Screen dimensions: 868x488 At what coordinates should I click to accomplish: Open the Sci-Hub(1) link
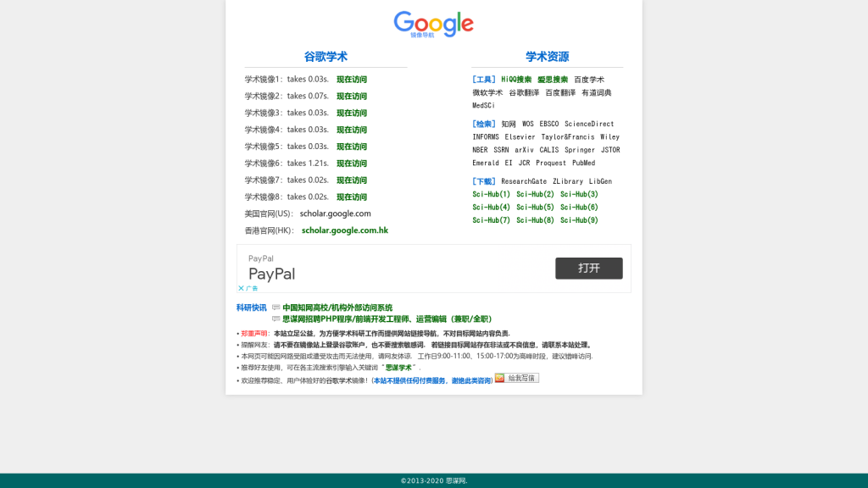pyautogui.click(x=491, y=194)
